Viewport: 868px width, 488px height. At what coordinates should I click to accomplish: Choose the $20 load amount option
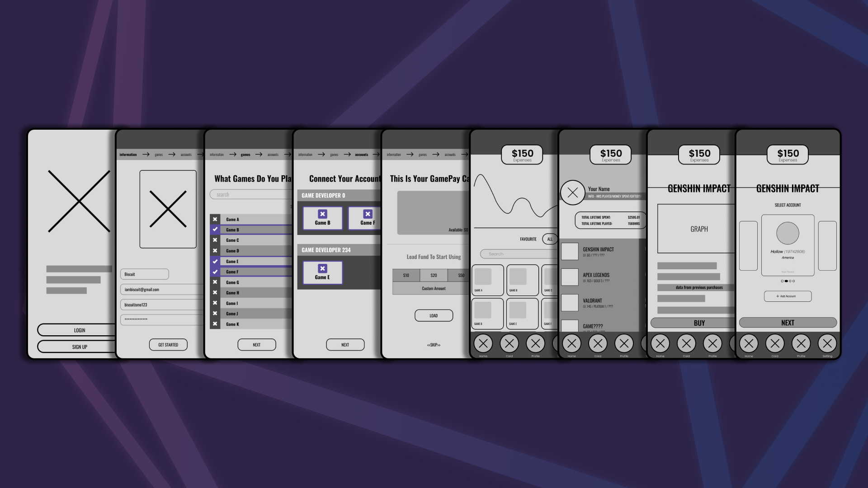coord(434,275)
